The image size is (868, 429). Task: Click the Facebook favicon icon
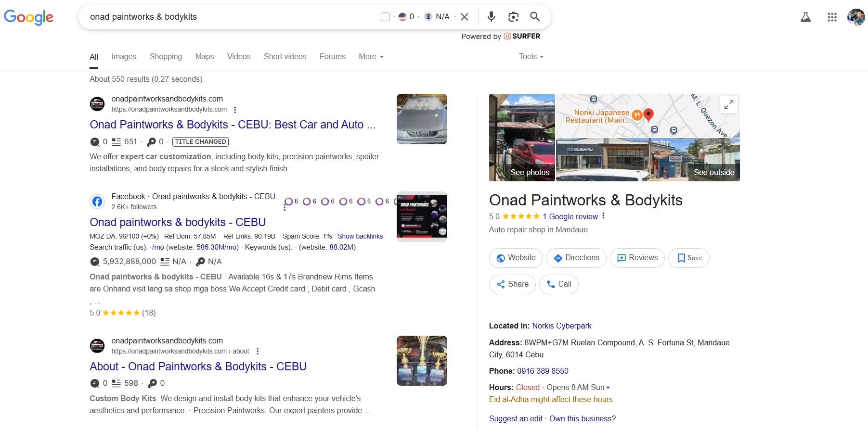97,202
